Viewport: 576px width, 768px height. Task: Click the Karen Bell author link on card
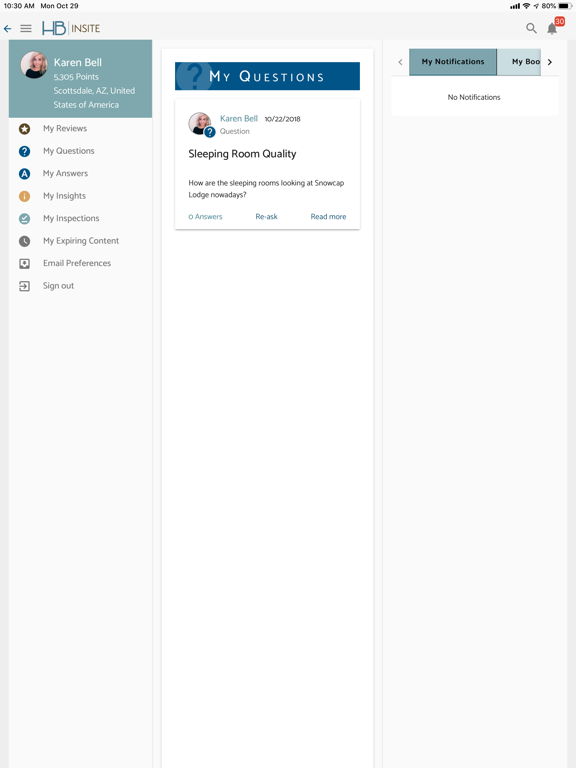[239, 119]
